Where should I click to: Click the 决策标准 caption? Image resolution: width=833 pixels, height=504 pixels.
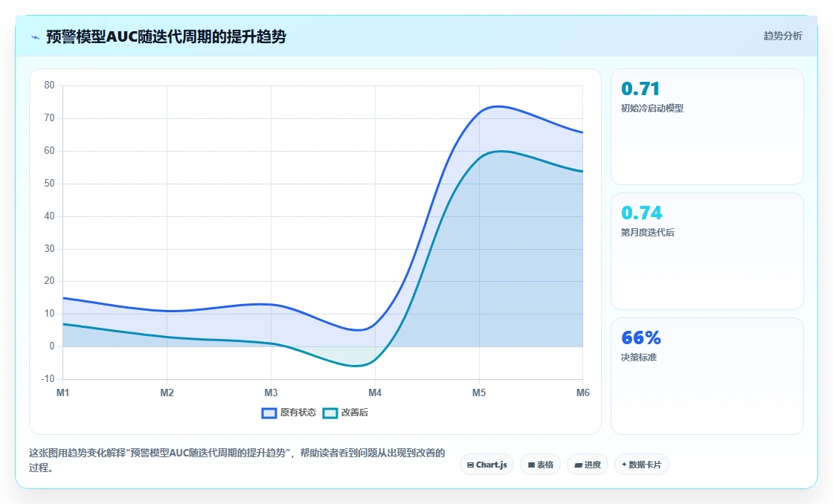point(639,358)
